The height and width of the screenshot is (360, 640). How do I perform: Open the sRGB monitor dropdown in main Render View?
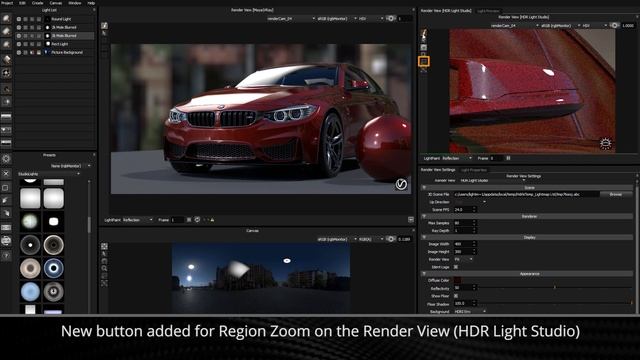tap(336, 18)
